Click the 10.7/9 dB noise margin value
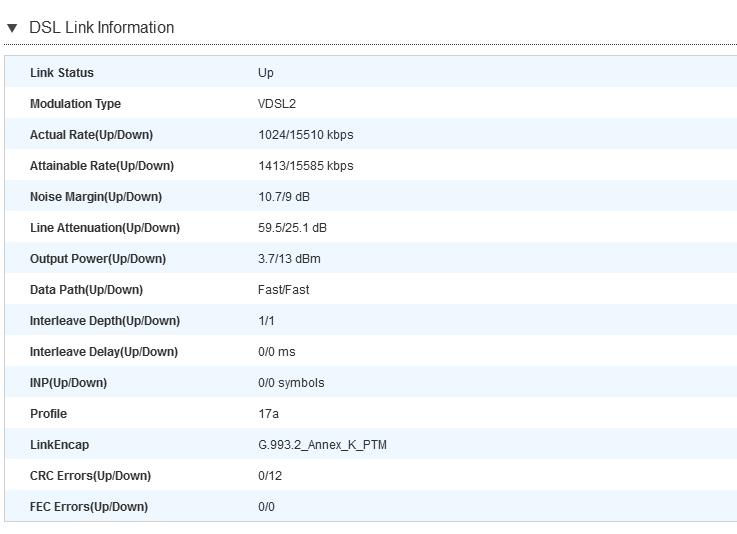The width and height of the screenshot is (737, 534). (x=284, y=197)
